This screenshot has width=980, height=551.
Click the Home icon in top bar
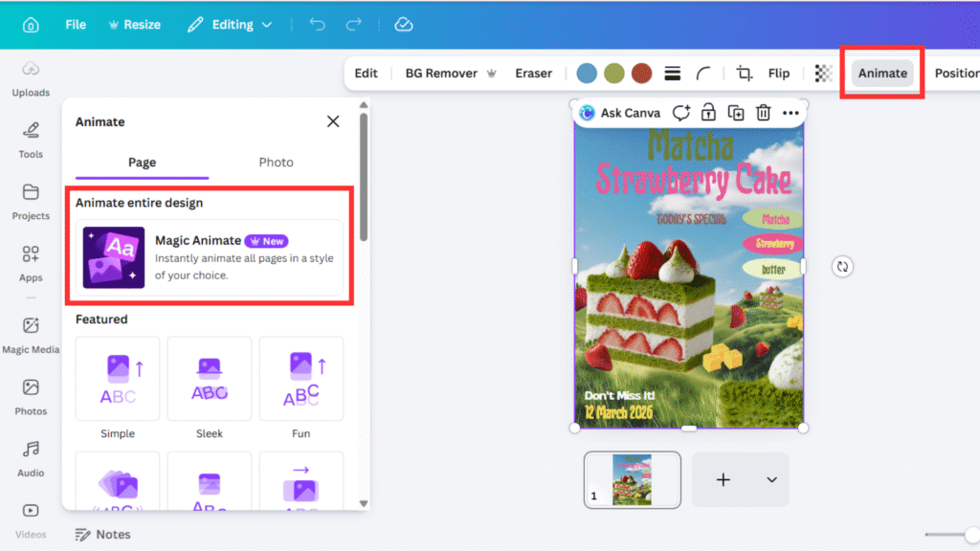[x=31, y=25]
